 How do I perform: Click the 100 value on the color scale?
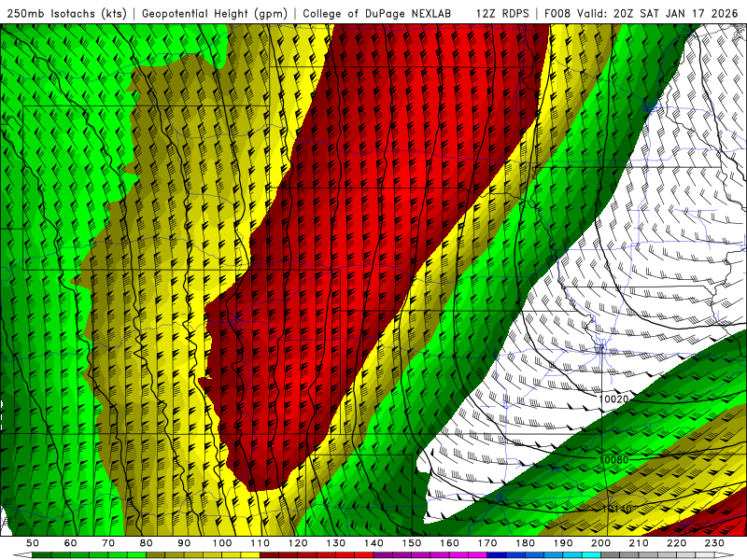pos(222,543)
